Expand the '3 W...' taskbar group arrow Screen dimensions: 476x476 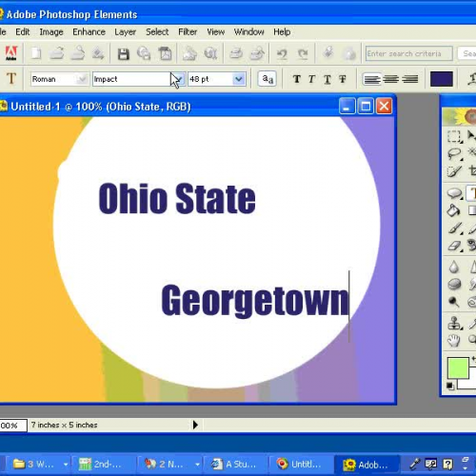click(x=66, y=465)
